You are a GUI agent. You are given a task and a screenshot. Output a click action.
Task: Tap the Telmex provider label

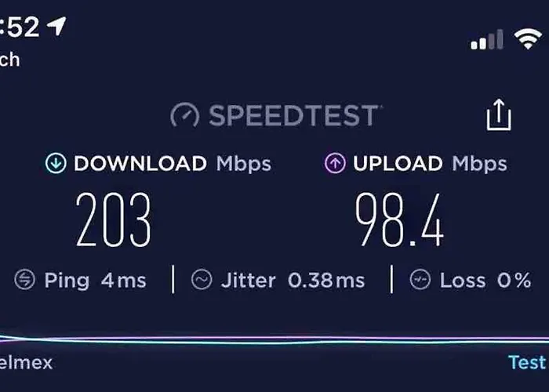(x=26, y=362)
